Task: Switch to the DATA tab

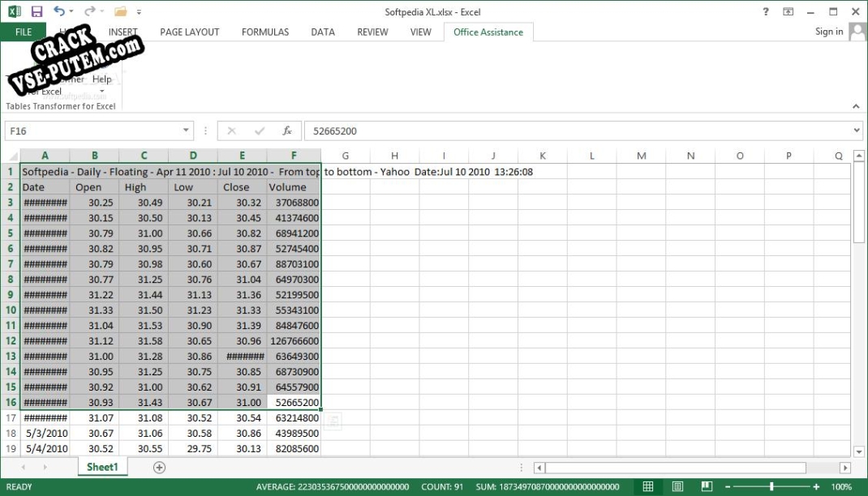Action: pos(323,32)
